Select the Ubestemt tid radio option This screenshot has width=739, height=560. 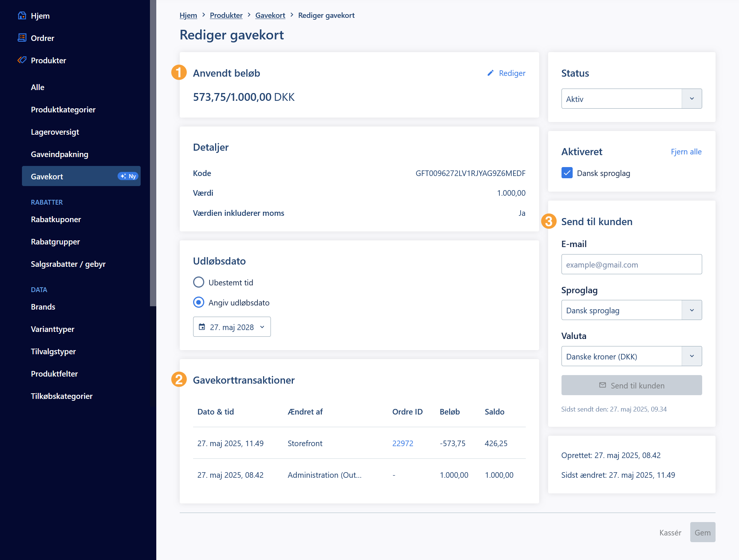point(199,282)
